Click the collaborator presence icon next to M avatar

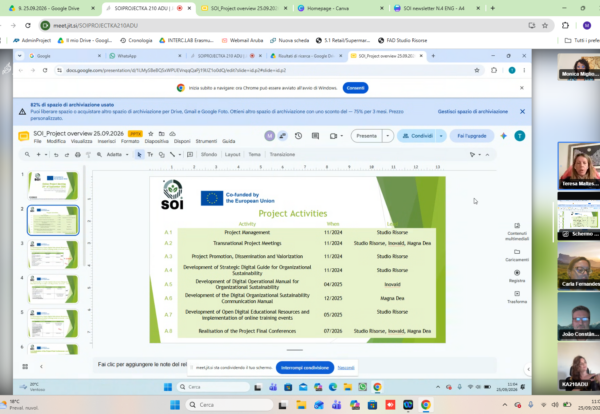tap(282, 136)
